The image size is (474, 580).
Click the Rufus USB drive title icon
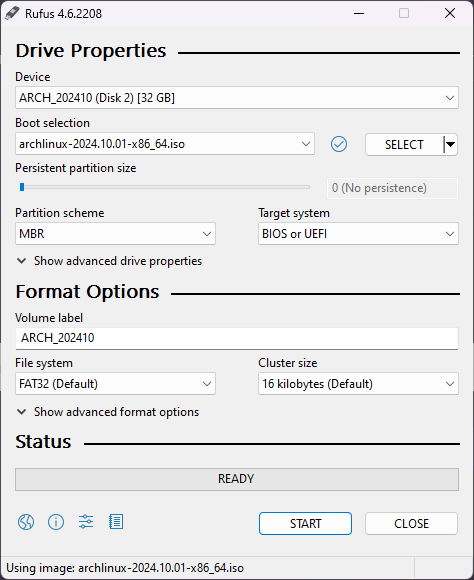[x=12, y=14]
